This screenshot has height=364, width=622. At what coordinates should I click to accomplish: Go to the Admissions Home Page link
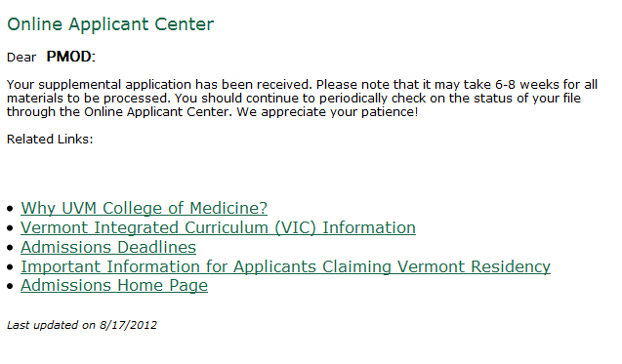point(114,286)
